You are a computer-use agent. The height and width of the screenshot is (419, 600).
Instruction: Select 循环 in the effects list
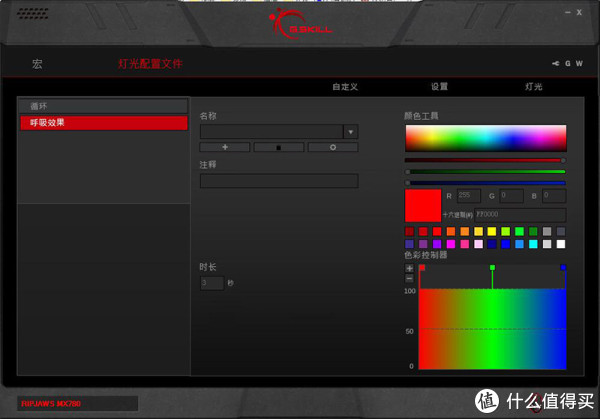pyautogui.click(x=104, y=106)
